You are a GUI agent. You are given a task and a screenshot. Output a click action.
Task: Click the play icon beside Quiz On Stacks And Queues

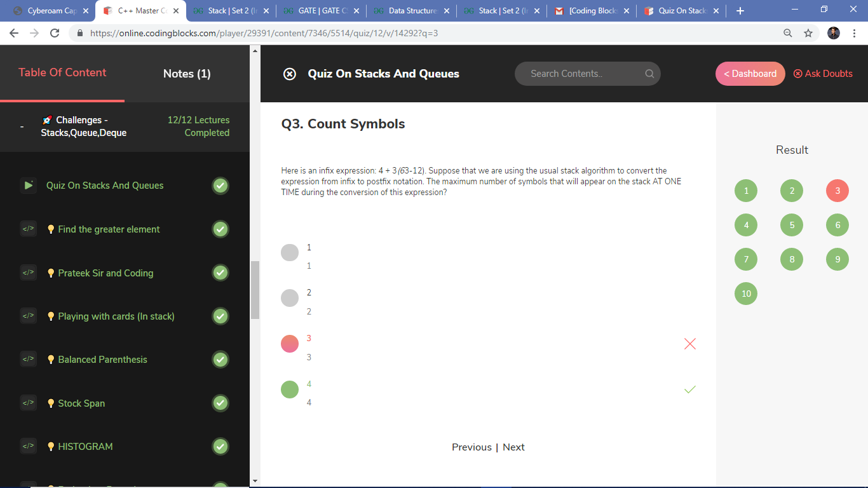click(29, 186)
